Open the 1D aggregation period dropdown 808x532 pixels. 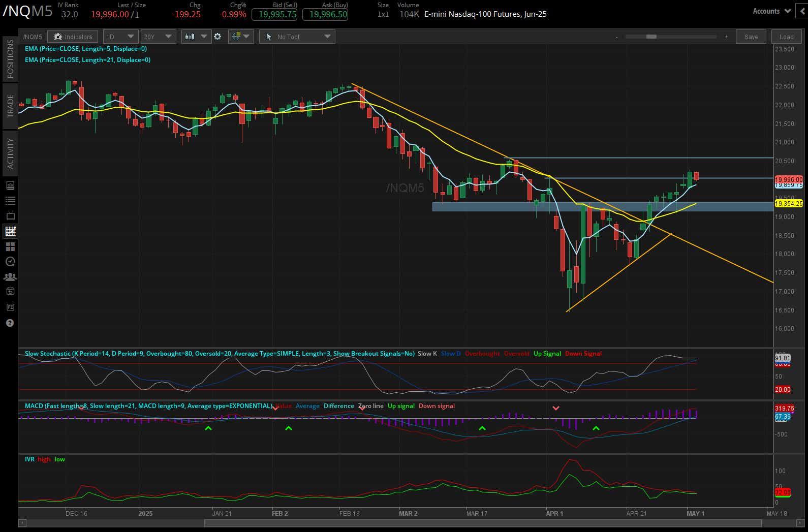pyautogui.click(x=120, y=37)
